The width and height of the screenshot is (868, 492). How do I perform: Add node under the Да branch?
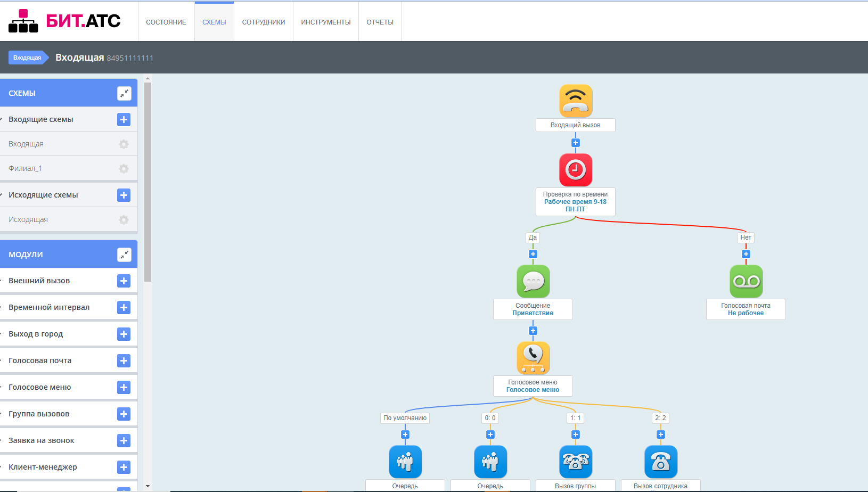(x=533, y=254)
